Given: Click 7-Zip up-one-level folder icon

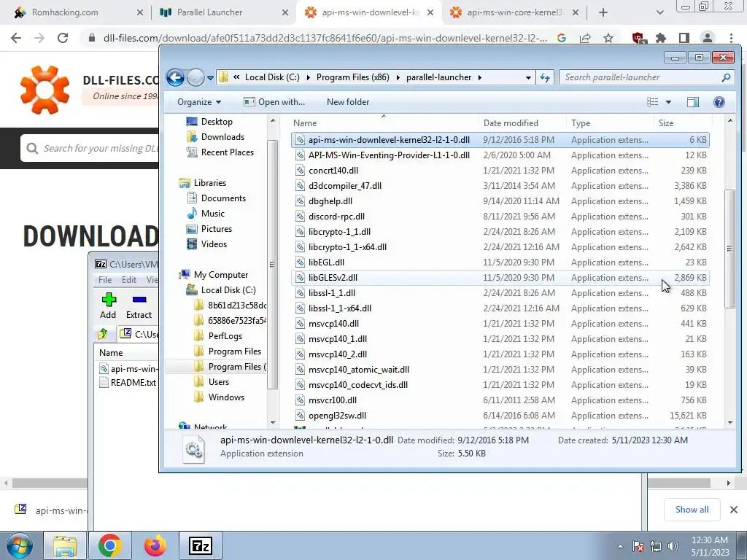Looking at the screenshot, I should coord(103,334).
